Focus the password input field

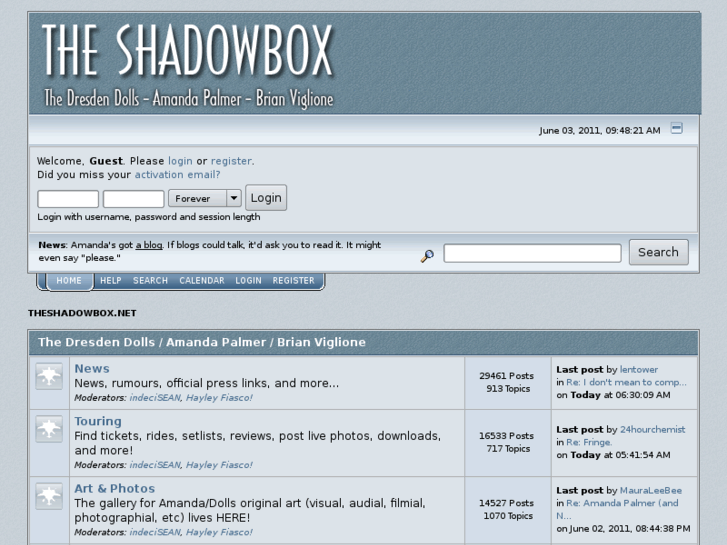134,199
